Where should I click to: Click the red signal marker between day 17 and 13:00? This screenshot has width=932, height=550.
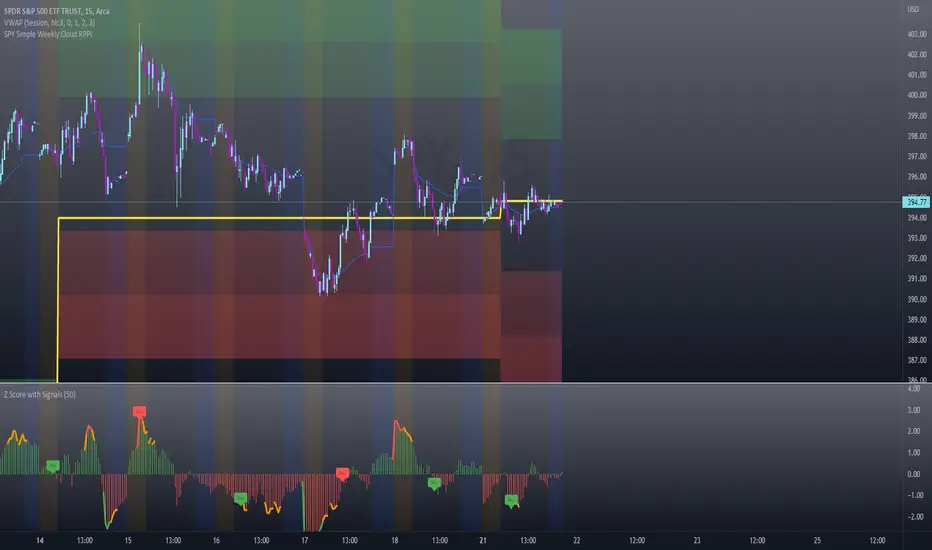coord(342,473)
